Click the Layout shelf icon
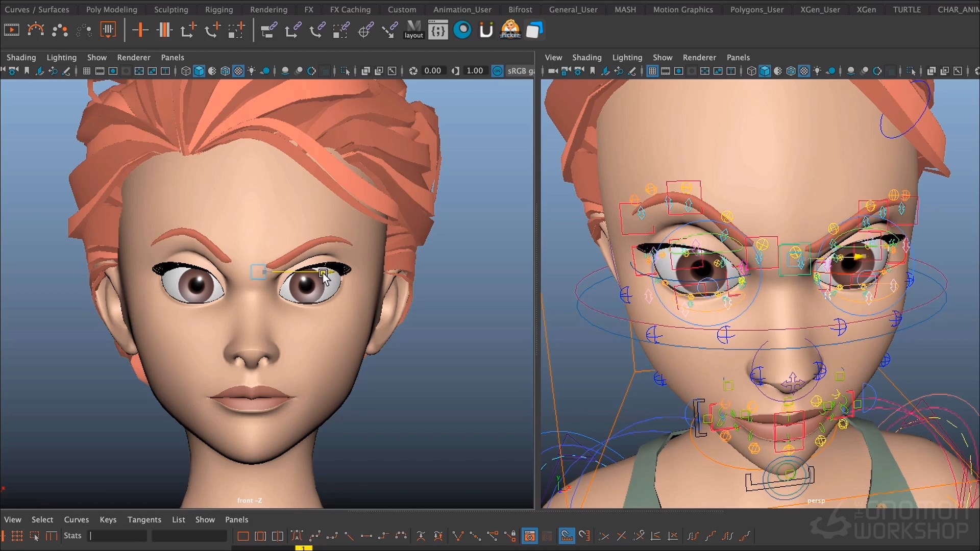 413,30
